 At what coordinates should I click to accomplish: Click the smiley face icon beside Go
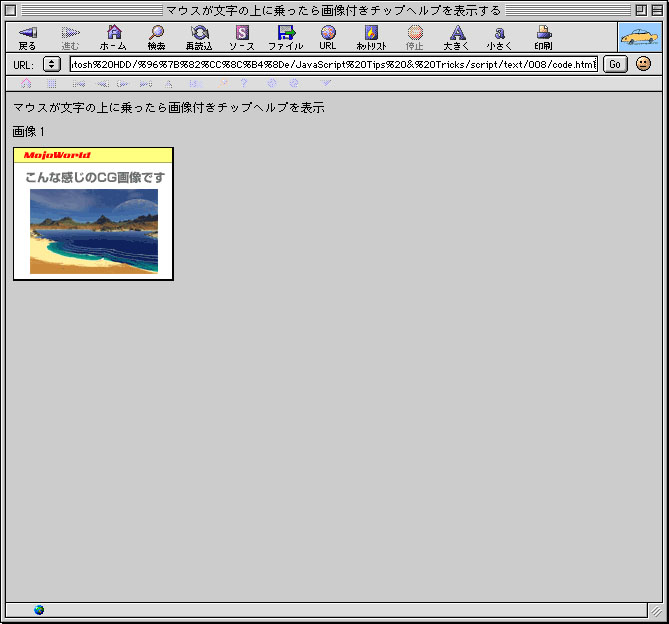click(643, 64)
